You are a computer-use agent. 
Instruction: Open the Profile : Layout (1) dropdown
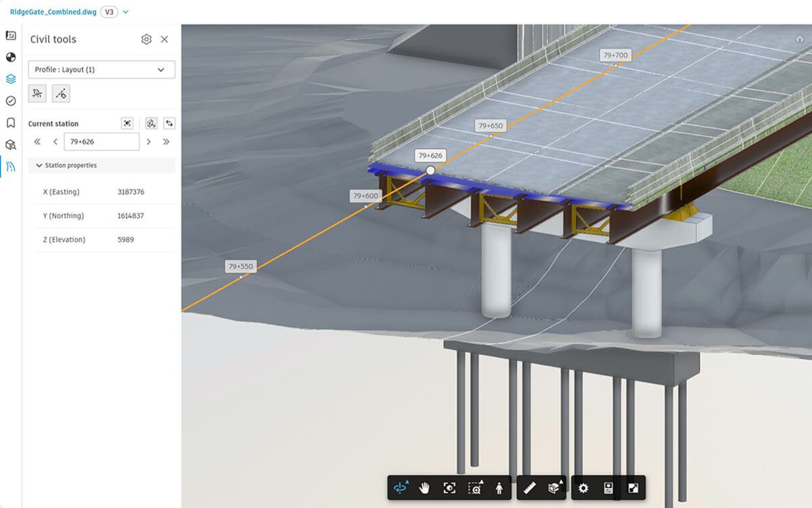tap(101, 69)
